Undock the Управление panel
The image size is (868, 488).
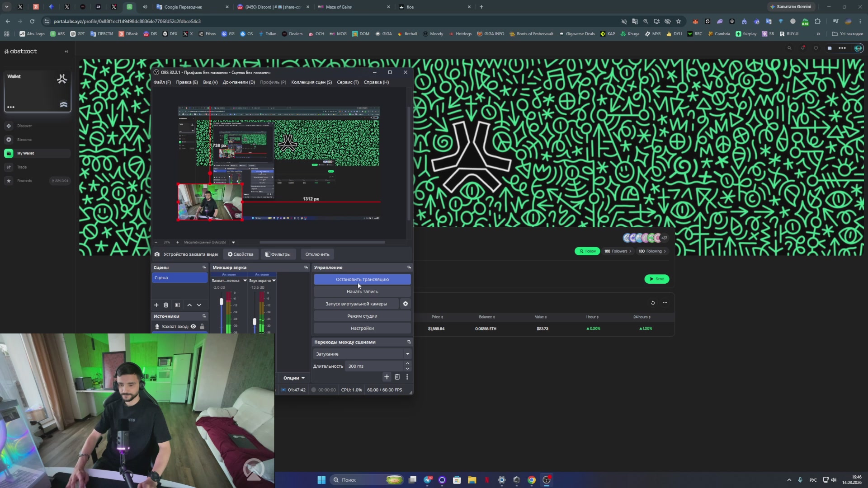point(409,267)
